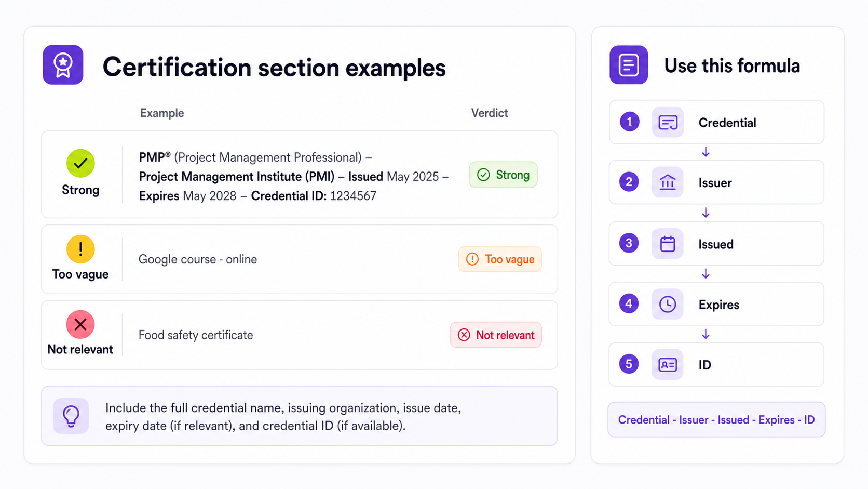Click the Google course - online text
This screenshot has width=868, height=489.
pos(198,259)
